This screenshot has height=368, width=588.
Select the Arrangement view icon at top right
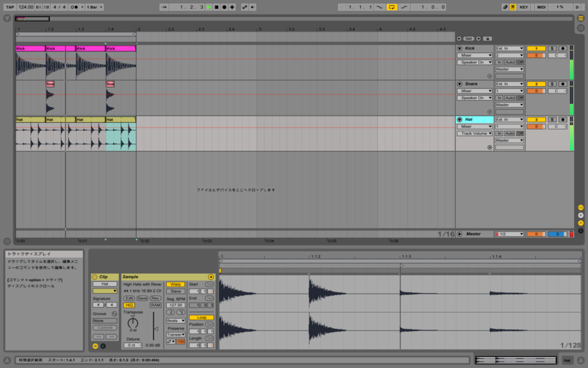581,18
